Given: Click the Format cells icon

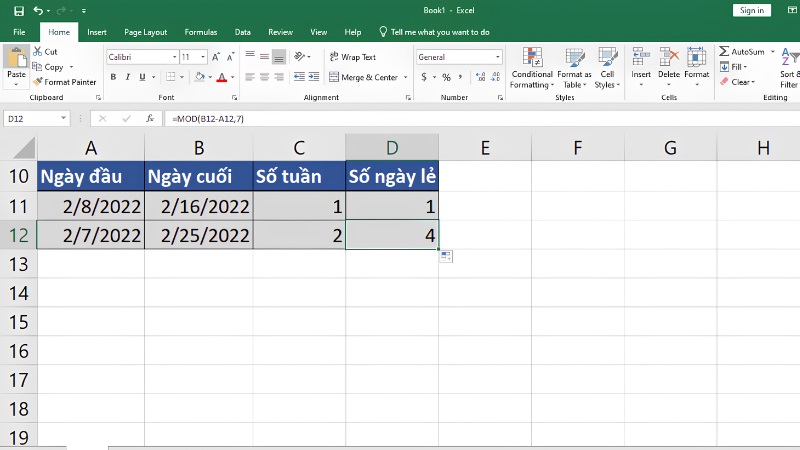Looking at the screenshot, I should pos(696,57).
